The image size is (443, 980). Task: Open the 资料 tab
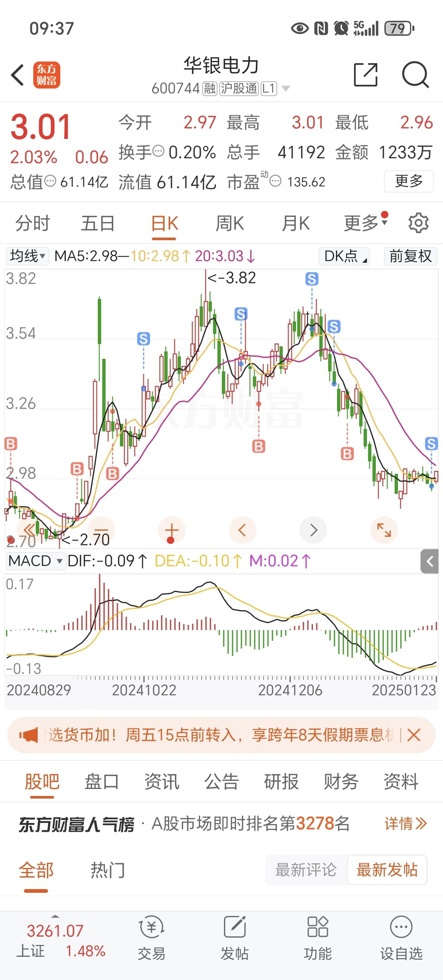(401, 782)
